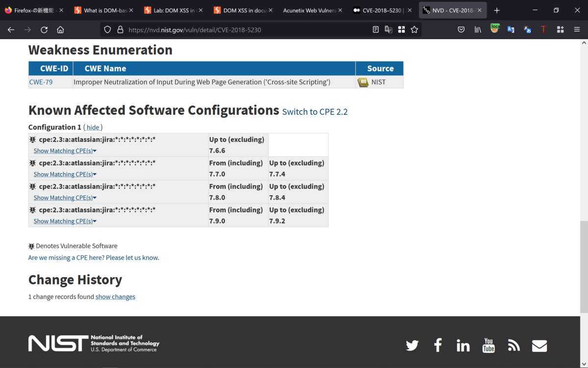
Task: Click the '7.7.4' version value
Action: 277,174
